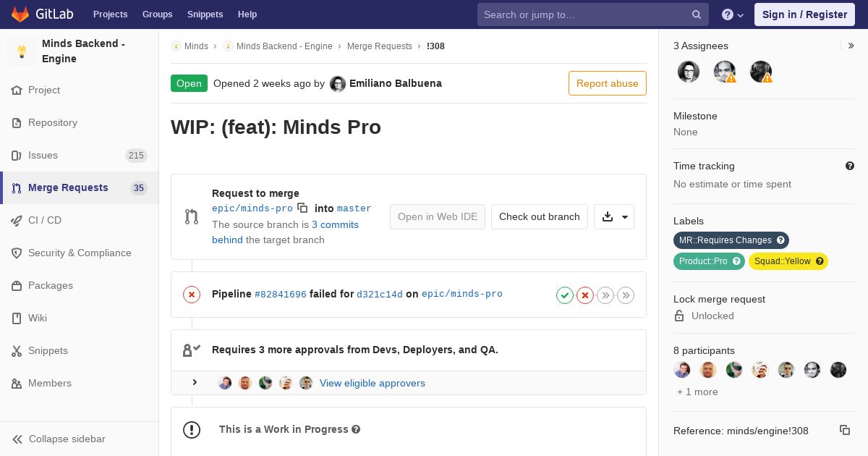868x456 pixels.
Task: Click the Open in Web IDE button
Action: [x=438, y=216]
